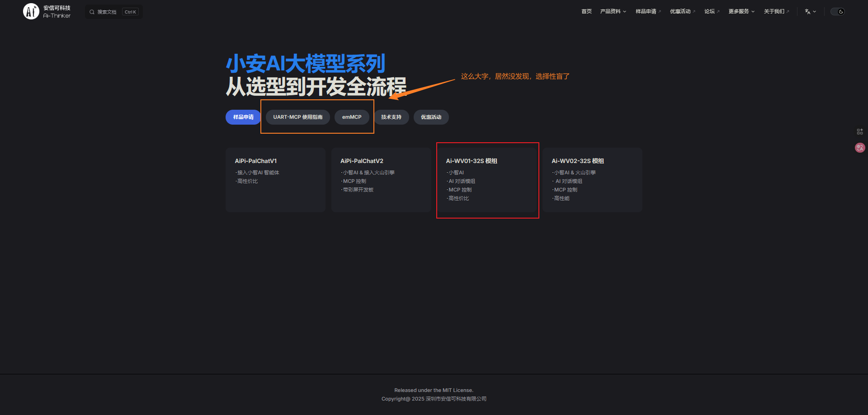Open the AiPi-PalChatV1 product card

coord(275,180)
